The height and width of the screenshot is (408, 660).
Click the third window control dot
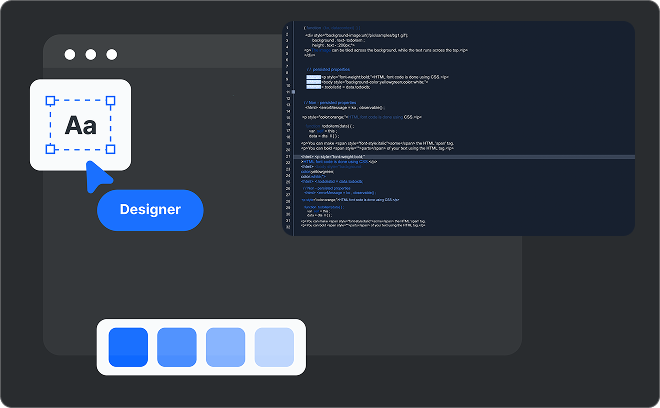(112, 56)
